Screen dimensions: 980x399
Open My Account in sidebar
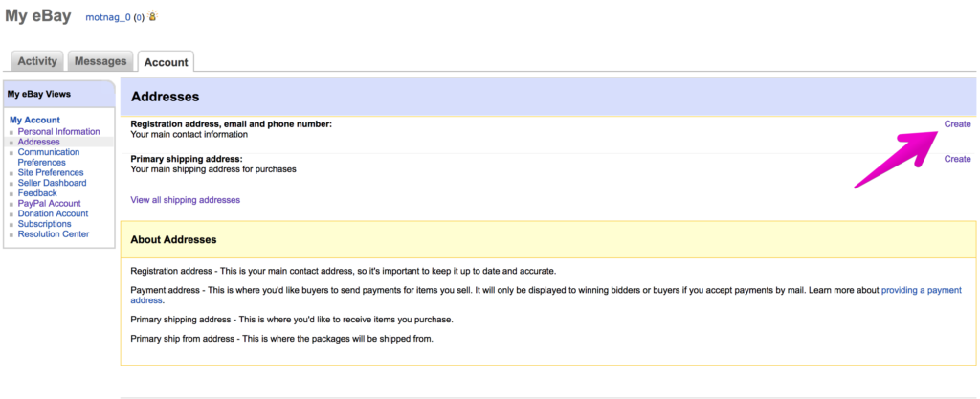[35, 120]
